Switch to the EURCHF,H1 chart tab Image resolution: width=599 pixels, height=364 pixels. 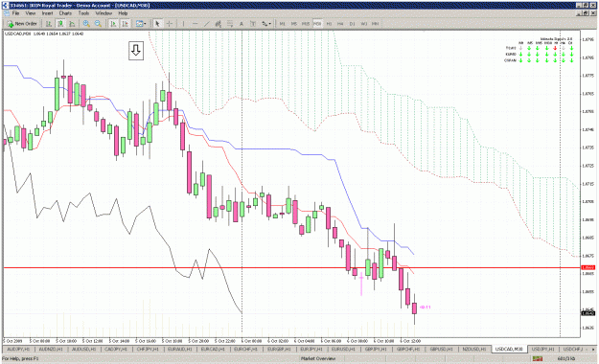(x=245, y=349)
